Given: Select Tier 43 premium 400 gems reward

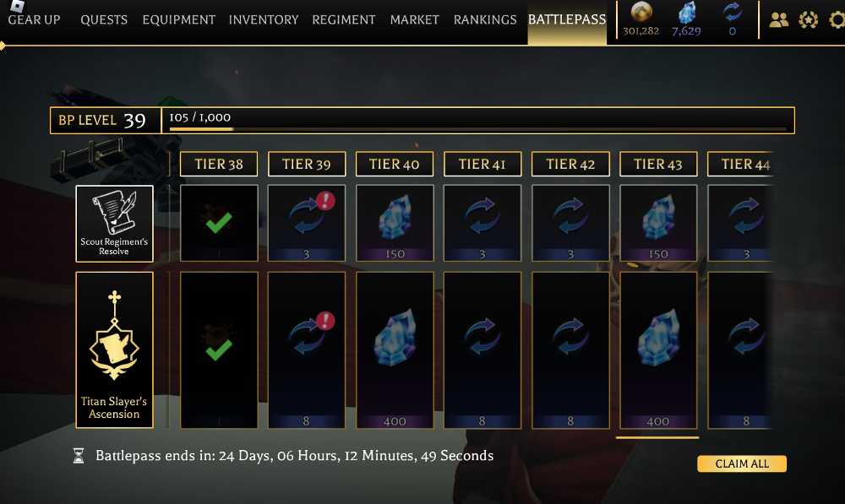Looking at the screenshot, I should (x=658, y=350).
